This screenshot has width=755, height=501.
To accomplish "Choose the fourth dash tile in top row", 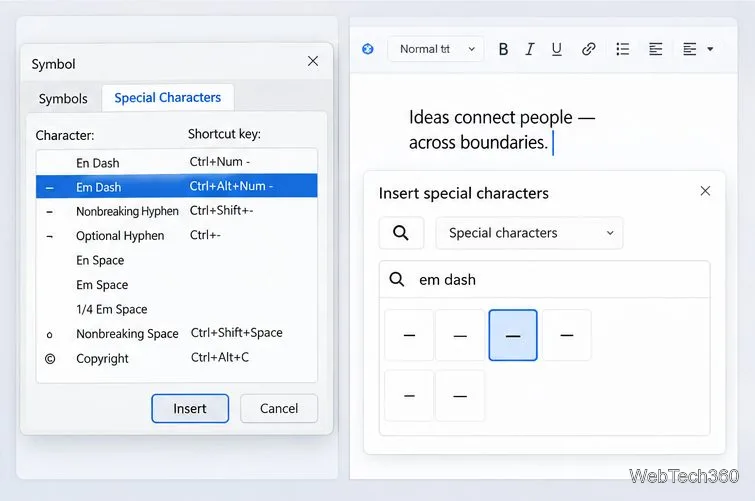I will (x=567, y=335).
